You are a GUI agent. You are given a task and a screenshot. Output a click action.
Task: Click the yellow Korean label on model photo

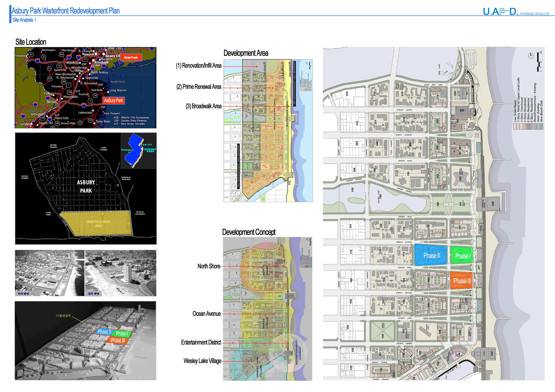tap(63, 316)
